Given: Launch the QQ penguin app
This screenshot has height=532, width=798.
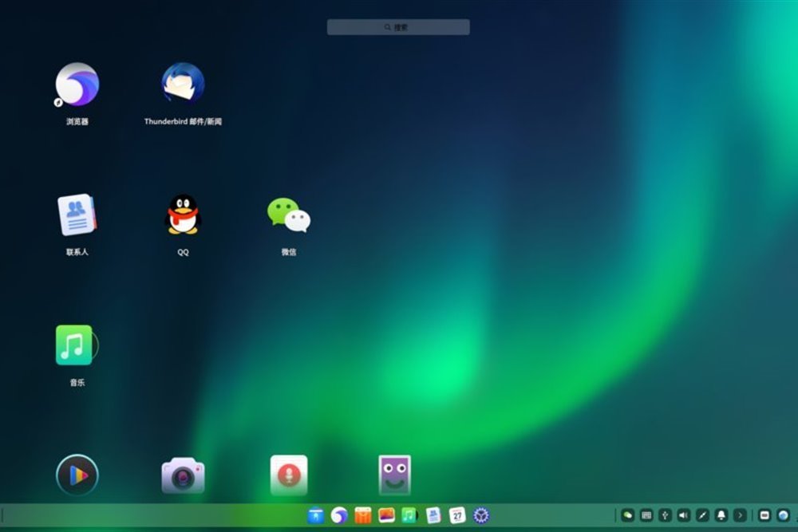Looking at the screenshot, I should 183,215.
